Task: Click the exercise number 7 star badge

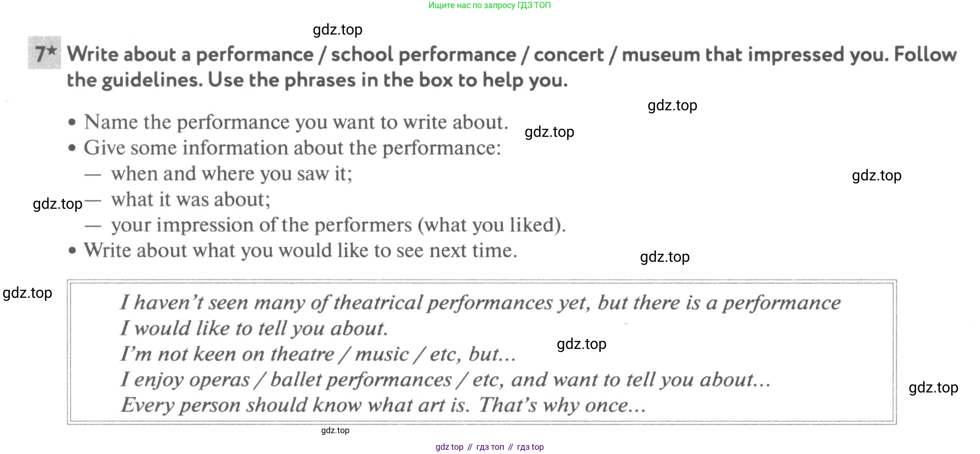Action: point(44,53)
